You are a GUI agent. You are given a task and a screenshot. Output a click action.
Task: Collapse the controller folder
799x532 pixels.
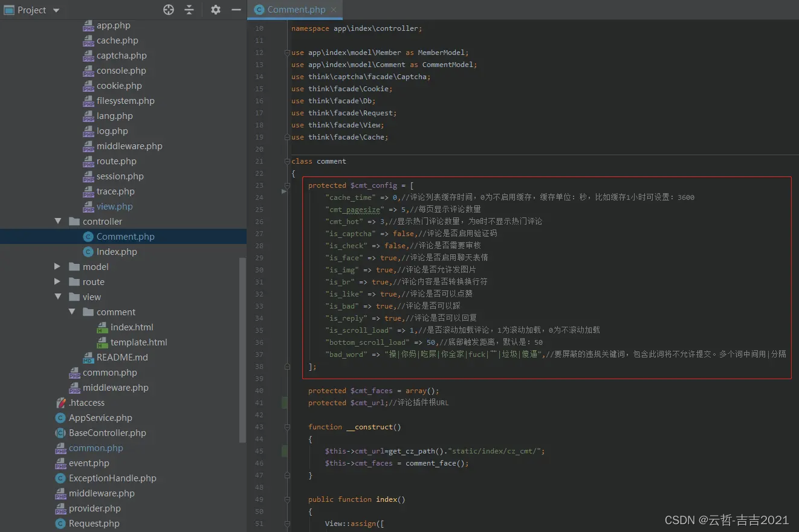(58, 222)
